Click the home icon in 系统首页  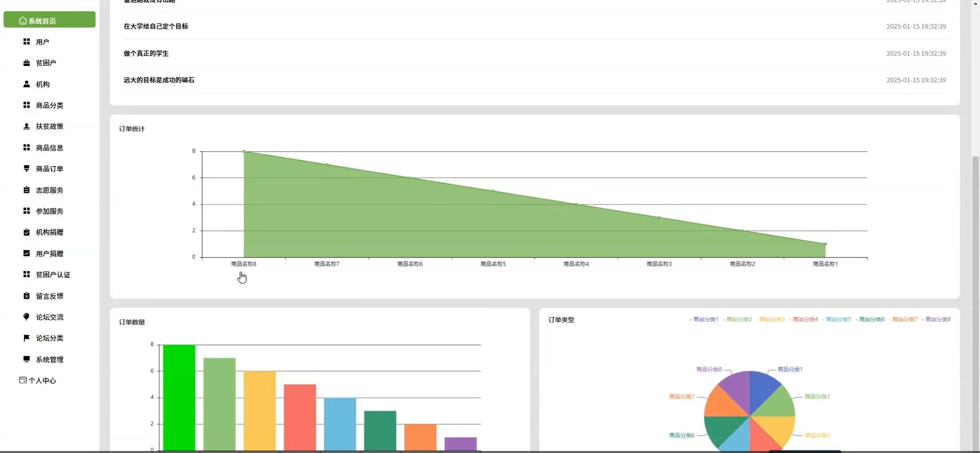(23, 21)
